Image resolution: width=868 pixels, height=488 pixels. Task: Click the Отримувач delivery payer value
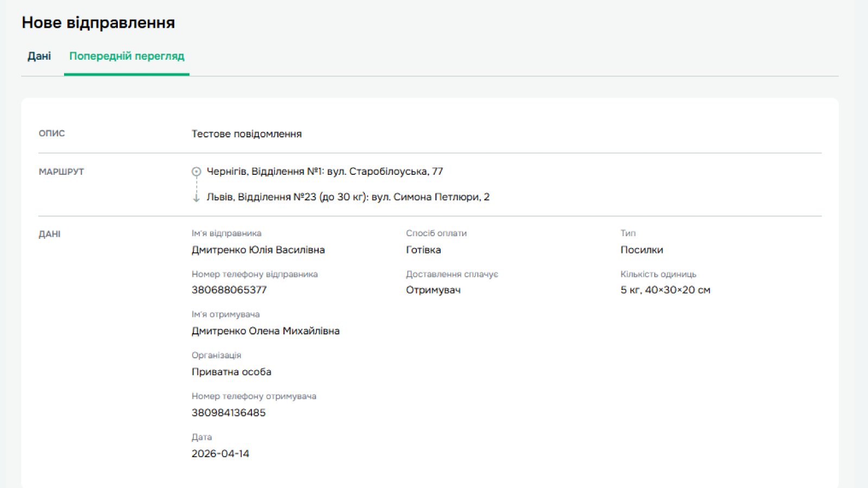point(433,290)
